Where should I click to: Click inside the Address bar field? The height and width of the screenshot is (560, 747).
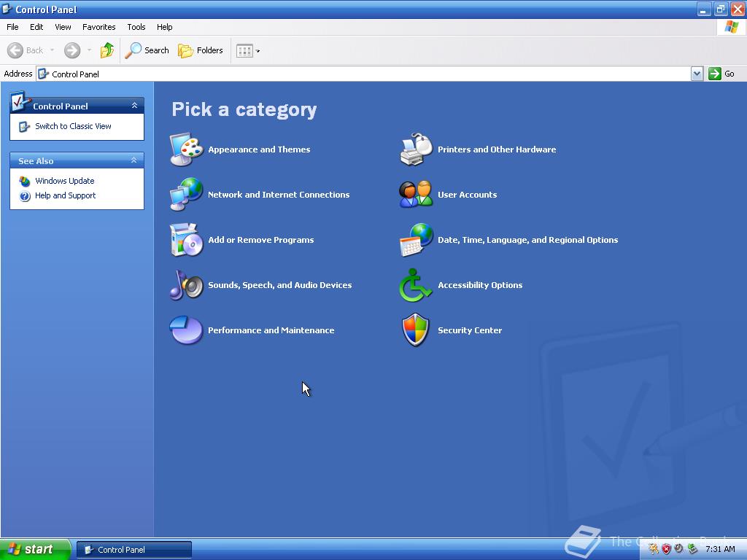[x=363, y=74]
